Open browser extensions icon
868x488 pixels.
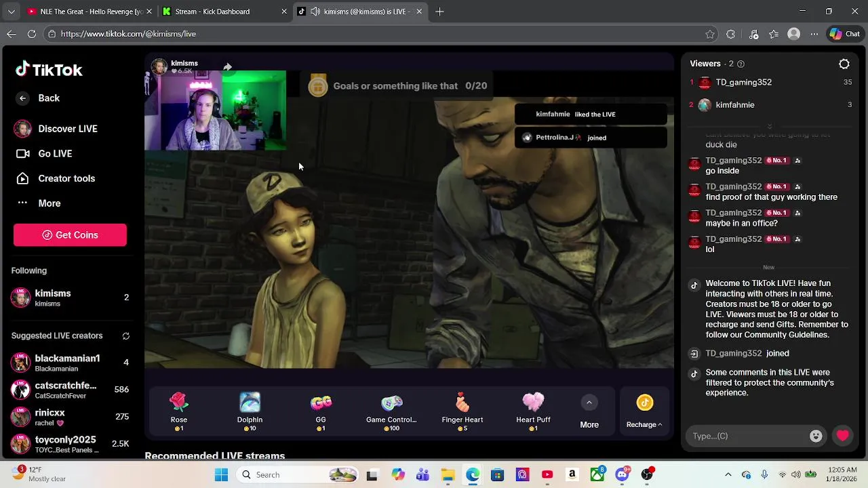click(730, 34)
